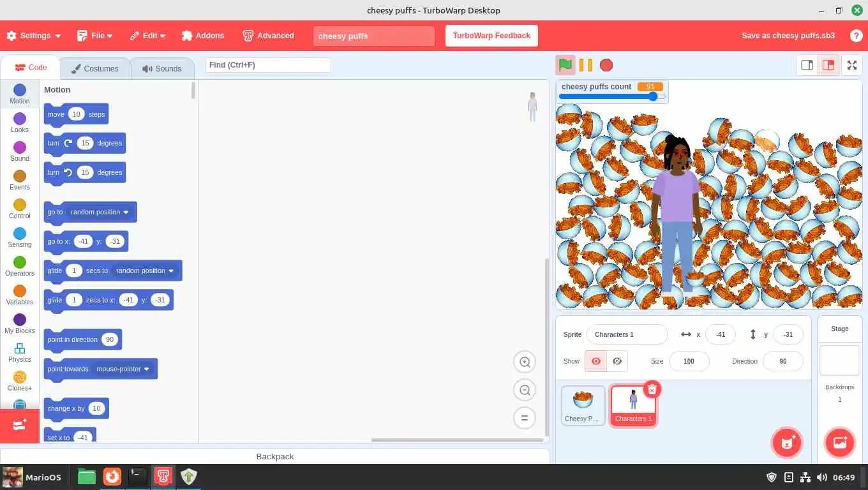Open glide to random position dropdown
Image resolution: width=868 pixels, height=490 pixels.
pyautogui.click(x=145, y=271)
